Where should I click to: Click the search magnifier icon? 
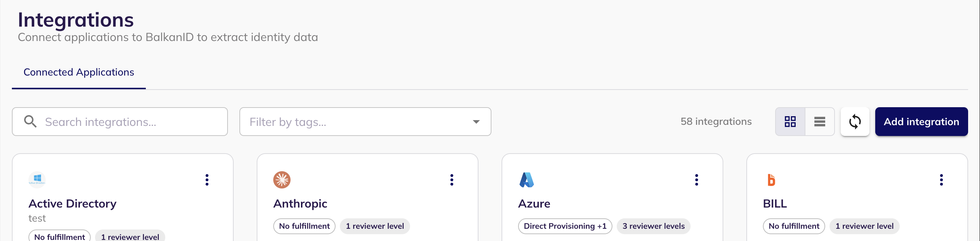click(x=31, y=122)
